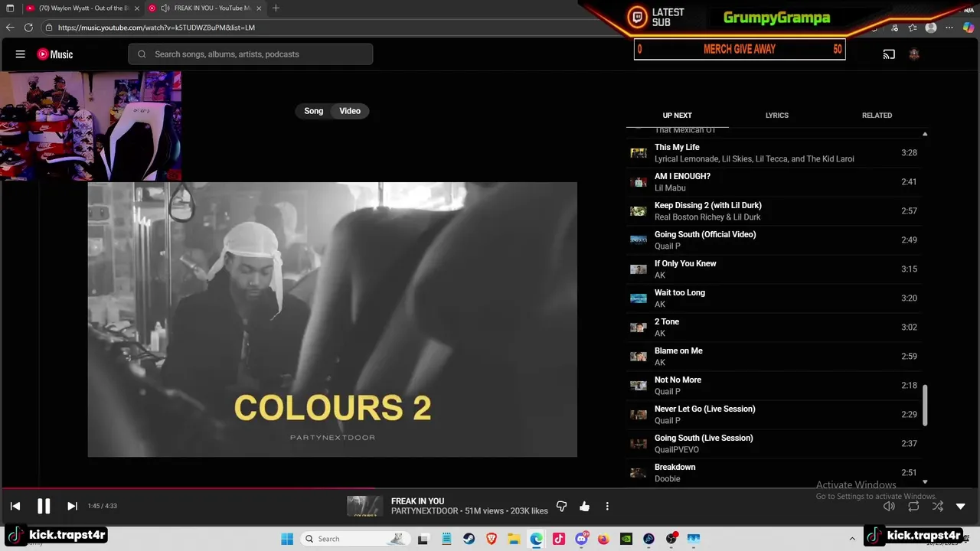Play This My Life from queue
980x551 pixels.
(774, 152)
